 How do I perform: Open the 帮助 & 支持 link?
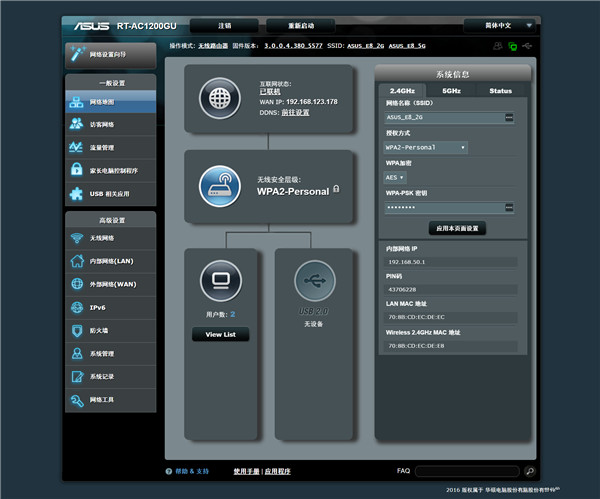pyautogui.click(x=192, y=471)
